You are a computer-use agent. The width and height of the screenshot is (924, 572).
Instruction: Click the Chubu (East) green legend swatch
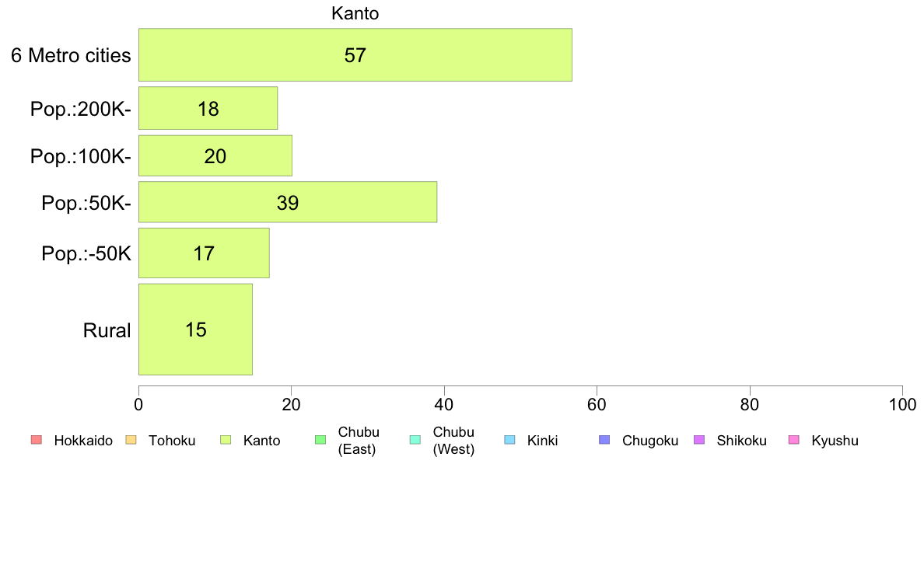[320, 440]
